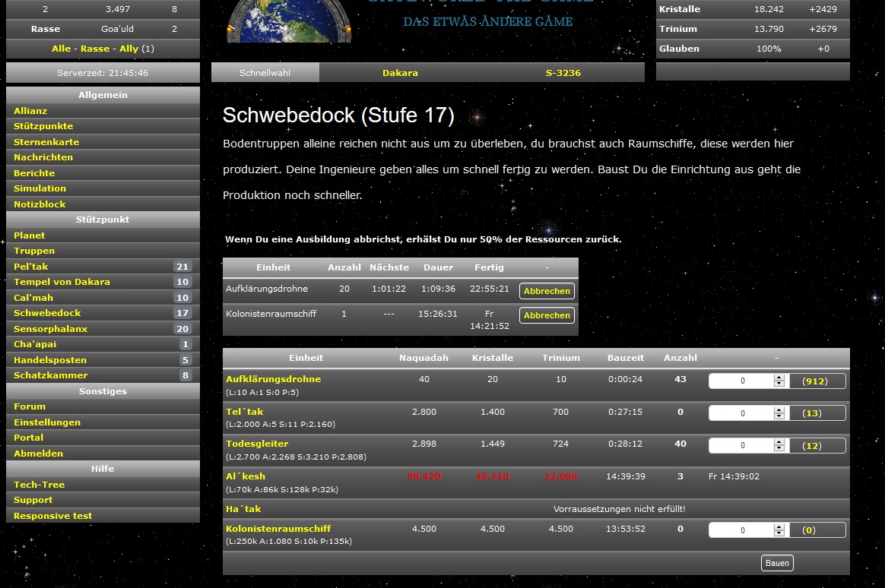Open Nachrichten in the sidebar
This screenshot has height=588, width=885.
point(43,157)
